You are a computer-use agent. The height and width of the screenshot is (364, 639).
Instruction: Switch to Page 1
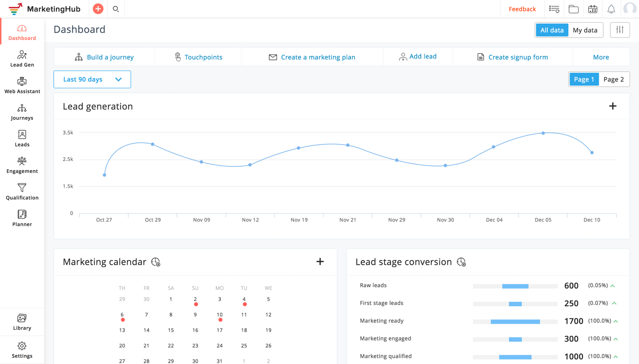click(x=584, y=79)
